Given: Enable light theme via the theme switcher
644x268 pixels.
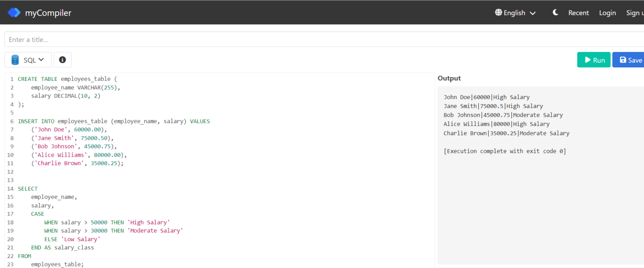Looking at the screenshot, I should [555, 12].
